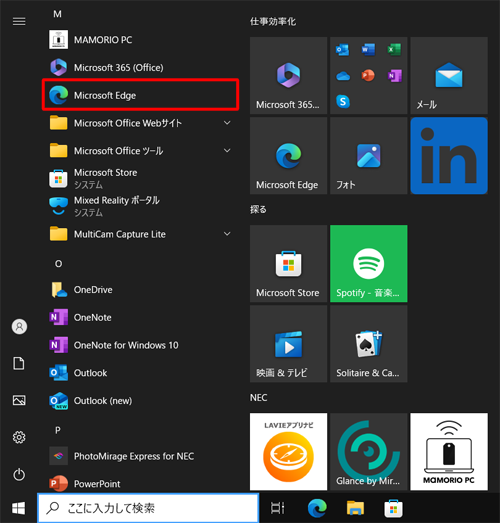500x523 pixels.
Task: Open Edge from the taskbar
Action: [x=317, y=508]
